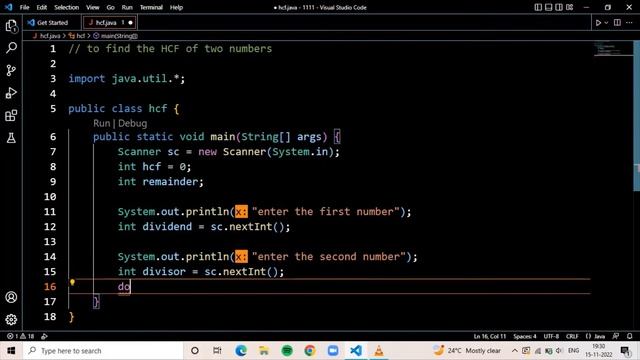Toggle the bottom panel layout
Viewport: 640px width, 360px height.
click(549, 7)
